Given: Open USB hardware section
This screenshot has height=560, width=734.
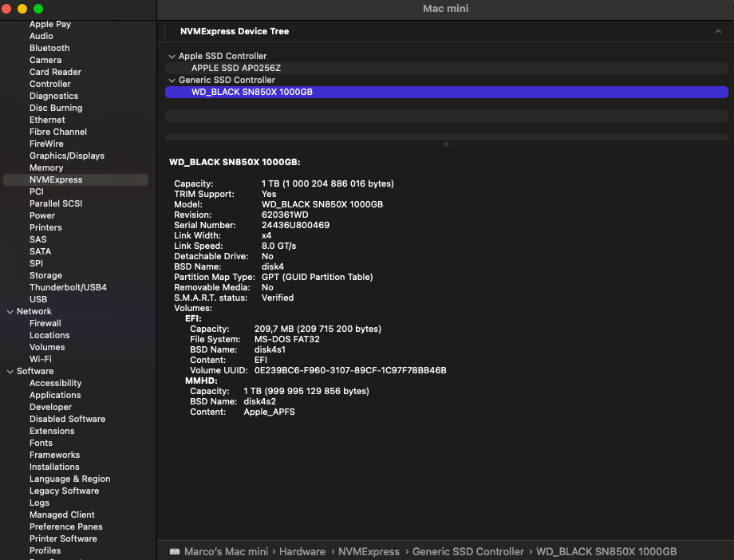Looking at the screenshot, I should (38, 299).
